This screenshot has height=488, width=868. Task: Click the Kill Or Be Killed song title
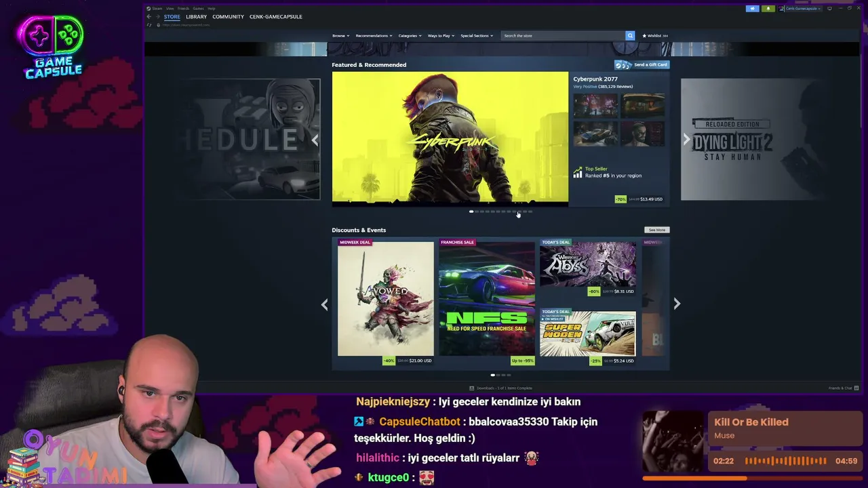coord(751,422)
